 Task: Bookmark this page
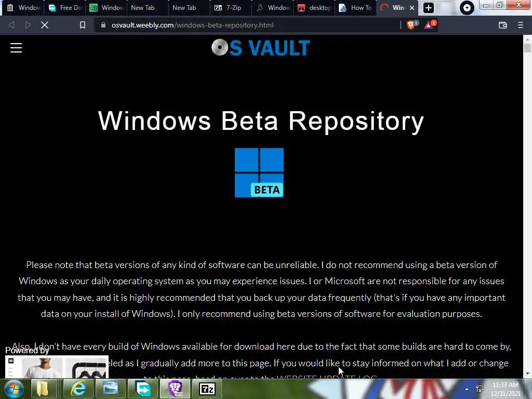(83, 25)
